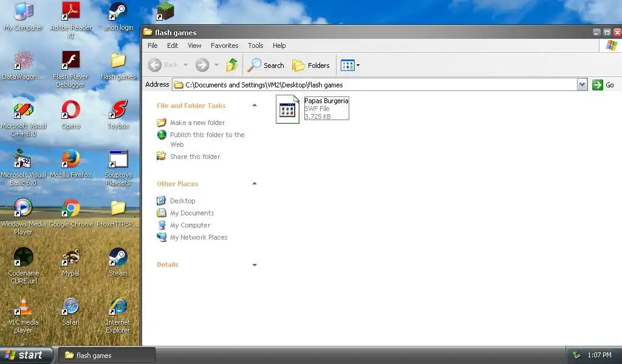Select the ProxHTTPSP folder on desktop
Image resolution: width=622 pixels, height=364 pixels.
[118, 213]
